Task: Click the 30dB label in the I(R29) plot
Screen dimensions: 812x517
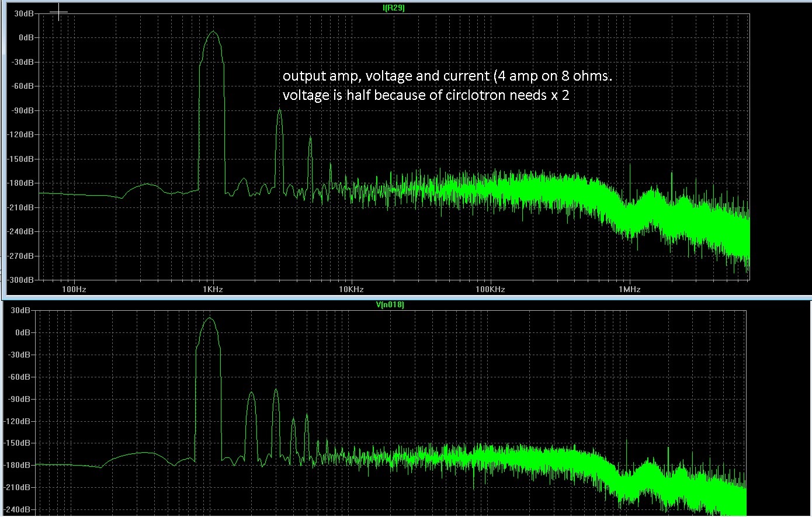Action: [x=23, y=13]
